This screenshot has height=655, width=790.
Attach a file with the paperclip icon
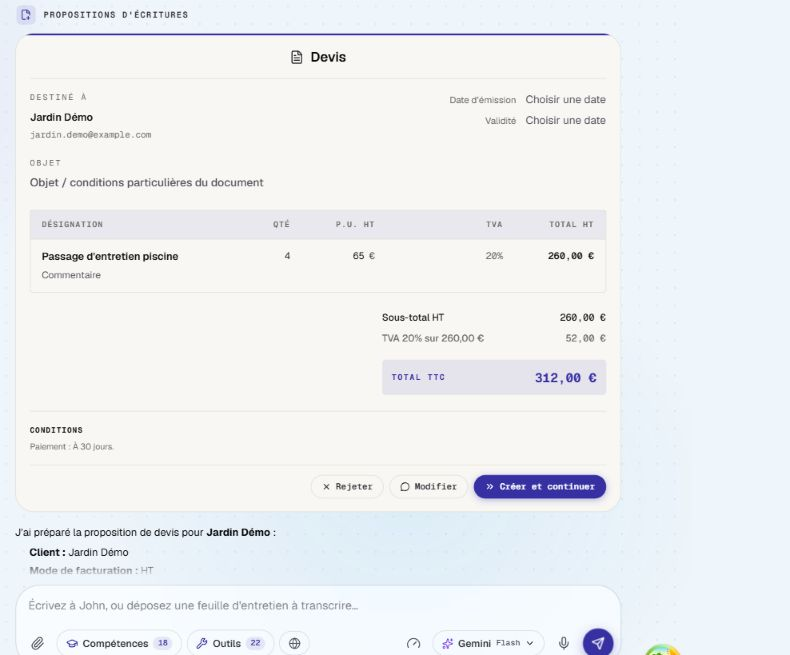[37, 643]
